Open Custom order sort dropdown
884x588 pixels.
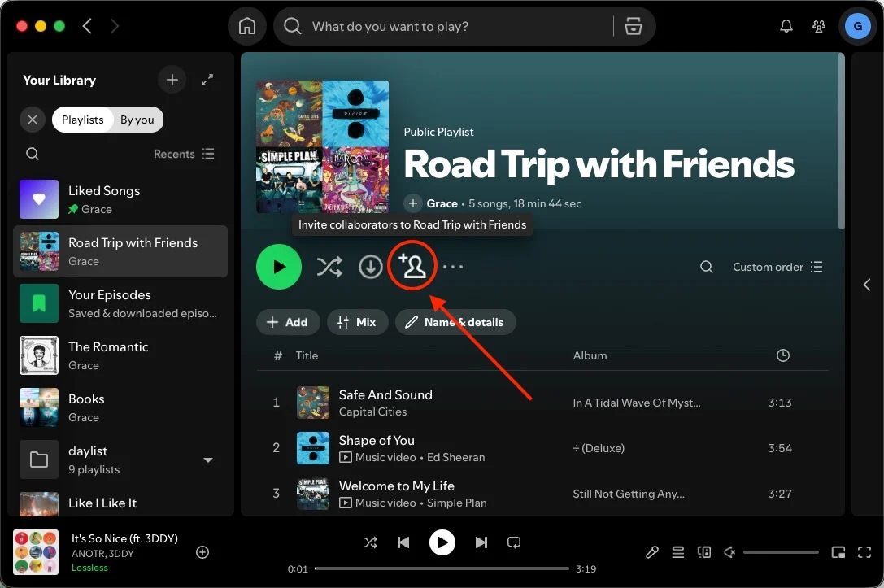click(777, 267)
